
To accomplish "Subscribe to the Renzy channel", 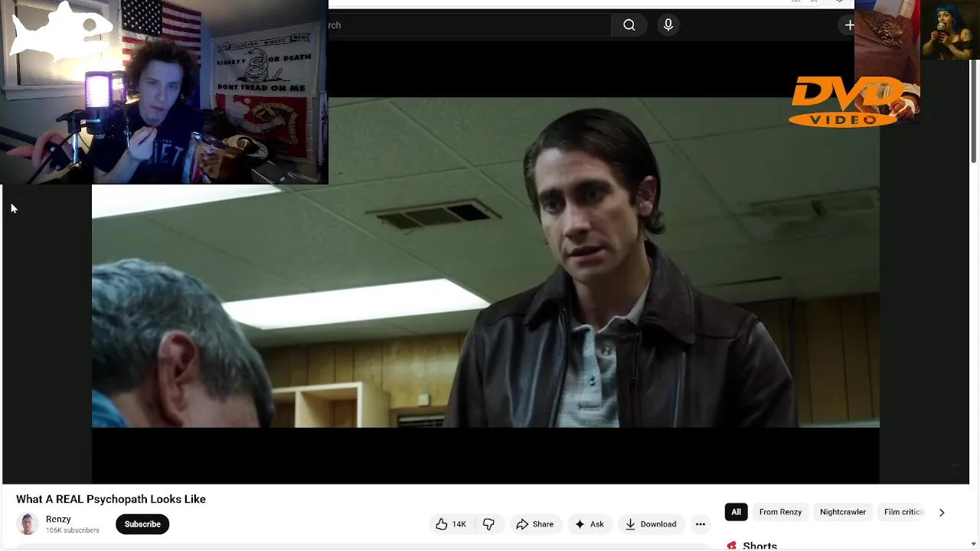I will coord(142,524).
